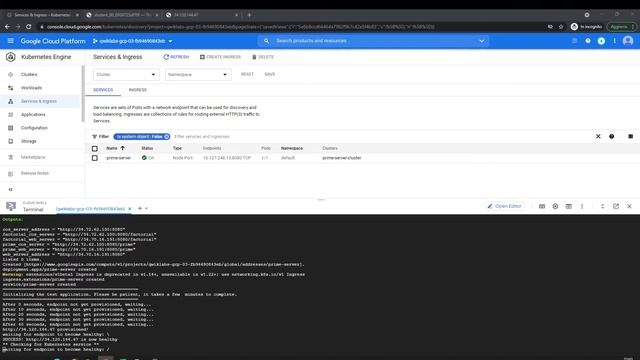Viewport: 640px width, 360px height.
Task: Open Cloud Shell more options three-dot menu
Action: point(582,207)
